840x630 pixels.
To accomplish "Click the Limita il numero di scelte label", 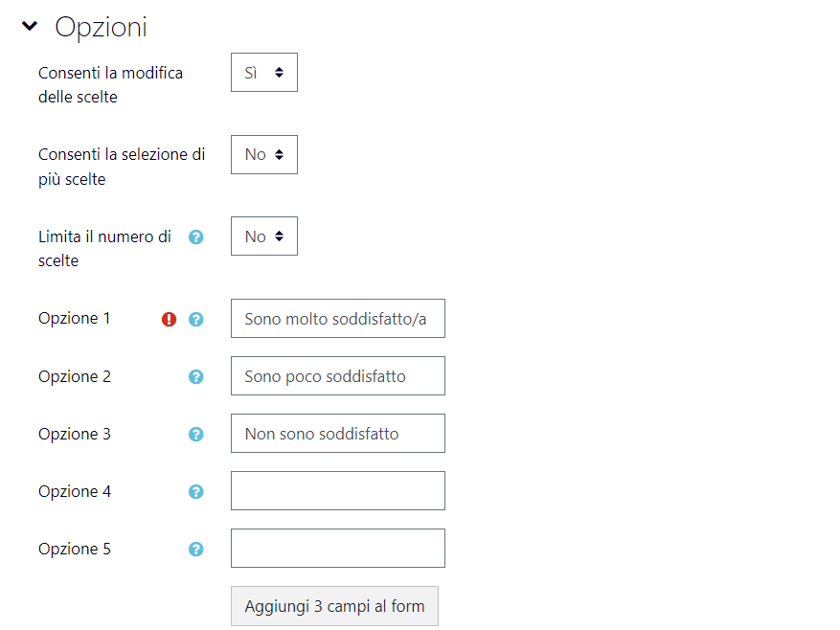I will point(104,249).
